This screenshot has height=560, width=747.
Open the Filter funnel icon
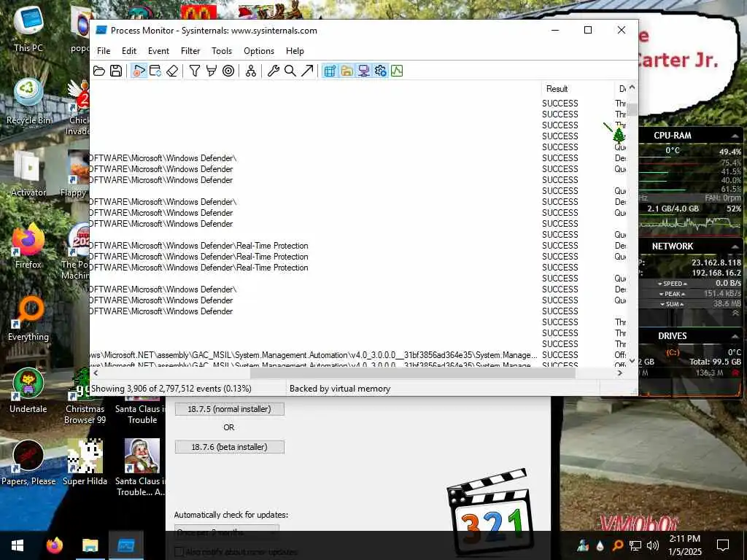194,71
